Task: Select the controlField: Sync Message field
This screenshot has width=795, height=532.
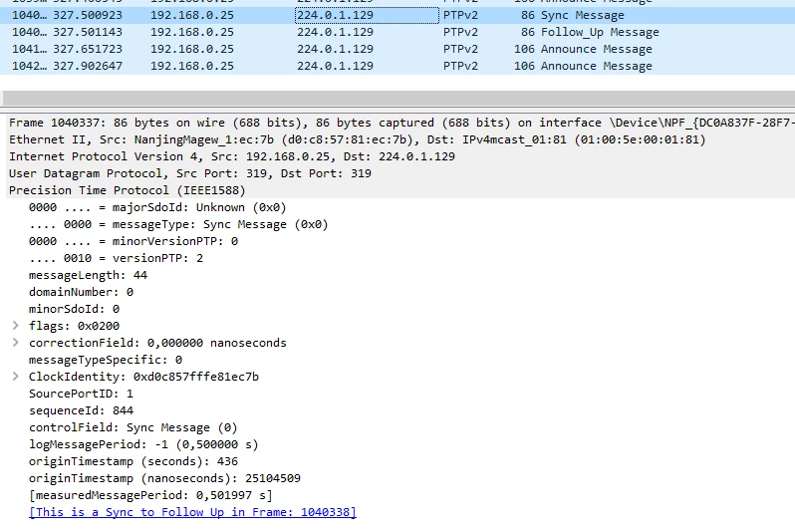Action: pyautogui.click(x=133, y=427)
